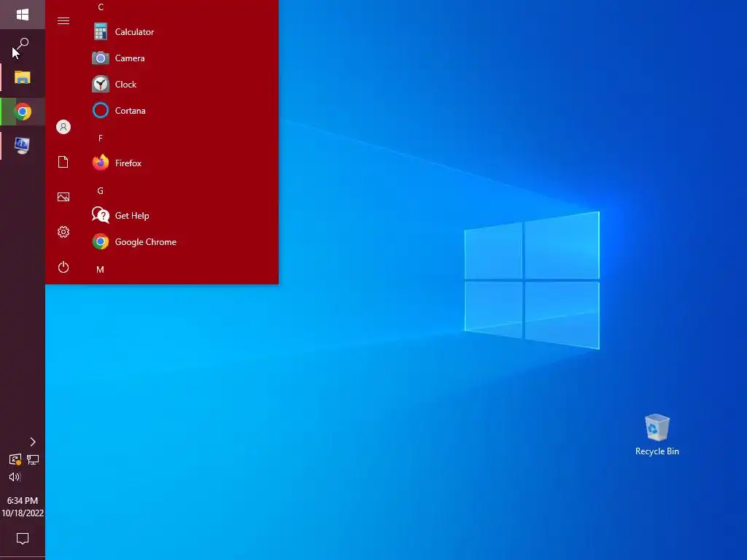The image size is (747, 560).
Task: Open the volume speaker tray icon
Action: point(15,477)
